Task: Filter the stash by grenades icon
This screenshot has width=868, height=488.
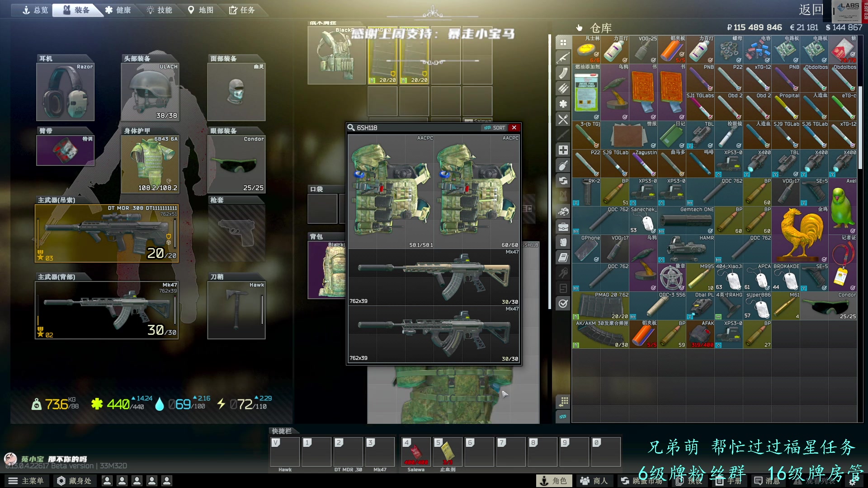Action: click(563, 165)
